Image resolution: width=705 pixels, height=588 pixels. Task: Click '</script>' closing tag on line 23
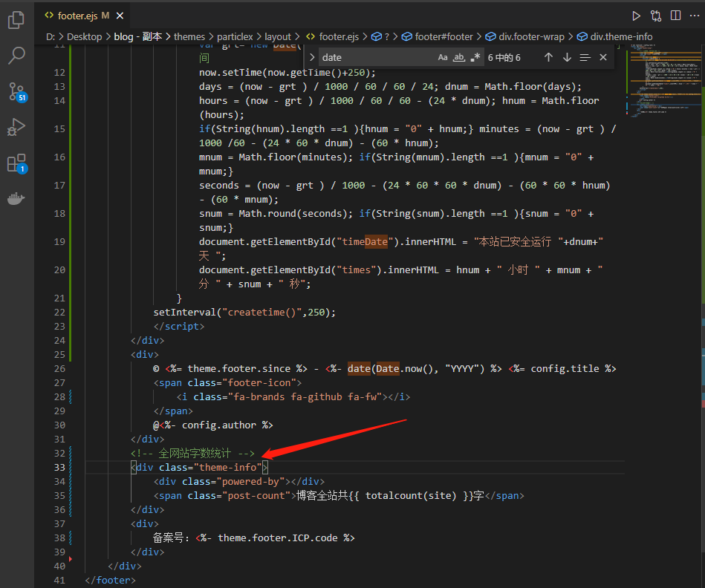(178, 326)
